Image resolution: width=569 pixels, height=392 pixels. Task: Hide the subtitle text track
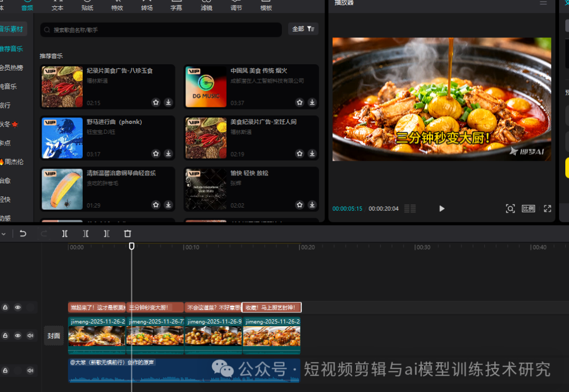(18, 307)
